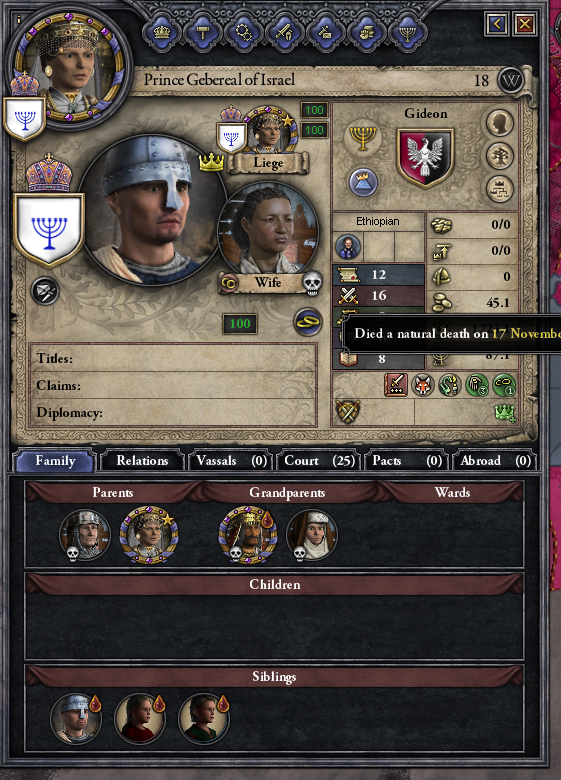The width and height of the screenshot is (561, 780).
Task: Click the marriage rings icon
Action: pos(307,322)
